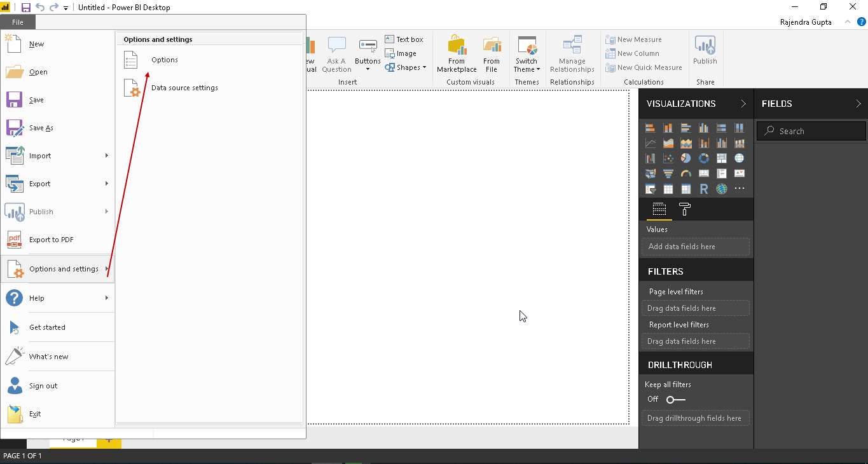Click the gauge visualization icon
Image resolution: width=868 pixels, height=464 pixels.
[x=685, y=174]
